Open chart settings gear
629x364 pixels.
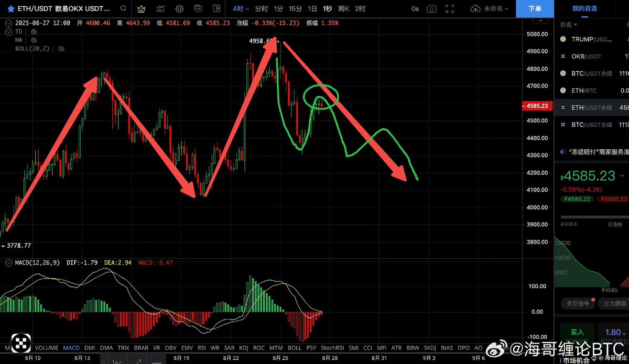click(179, 9)
